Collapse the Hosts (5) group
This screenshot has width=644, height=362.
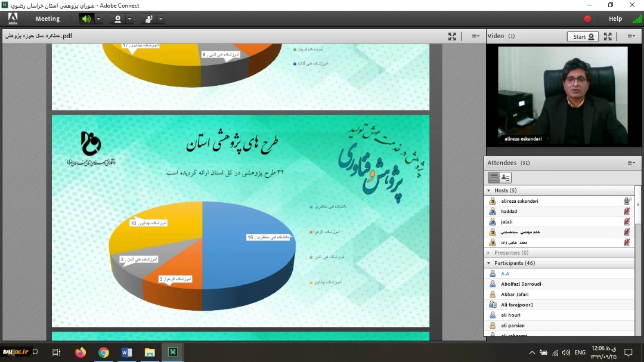pos(489,191)
